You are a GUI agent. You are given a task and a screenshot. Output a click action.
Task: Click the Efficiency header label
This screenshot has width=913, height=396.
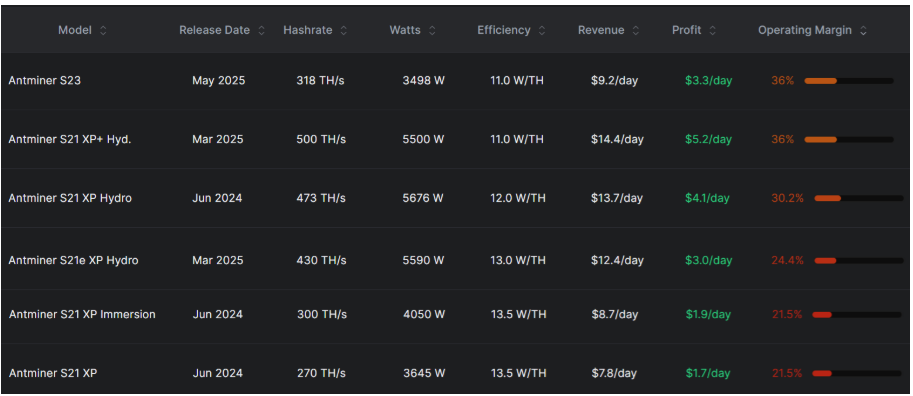tap(504, 30)
